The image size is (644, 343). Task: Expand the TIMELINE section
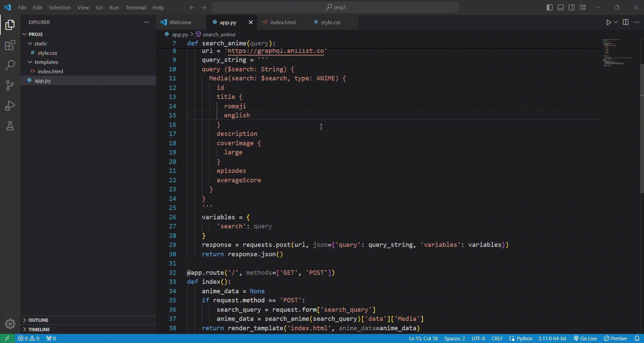(x=39, y=330)
